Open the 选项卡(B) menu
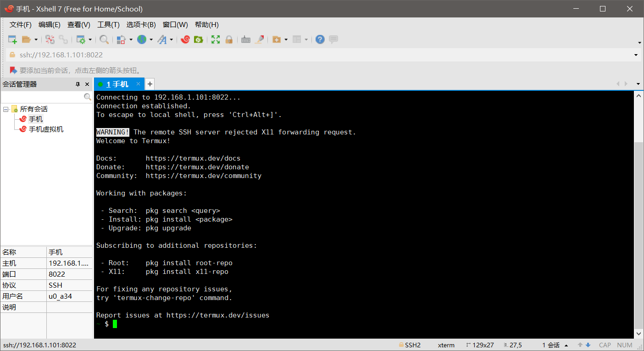The height and width of the screenshot is (351, 644). pyautogui.click(x=141, y=25)
